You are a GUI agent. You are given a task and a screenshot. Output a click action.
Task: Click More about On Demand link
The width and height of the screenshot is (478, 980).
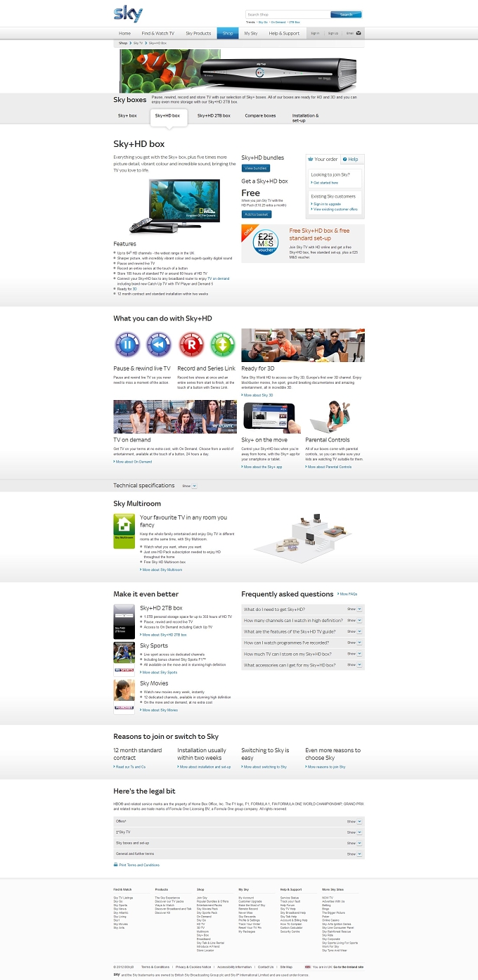(x=133, y=462)
